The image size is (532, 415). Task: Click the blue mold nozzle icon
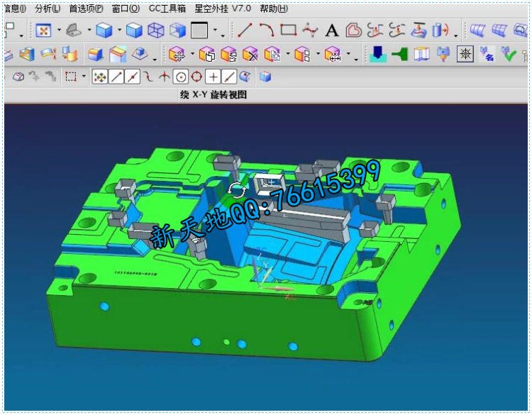click(443, 54)
